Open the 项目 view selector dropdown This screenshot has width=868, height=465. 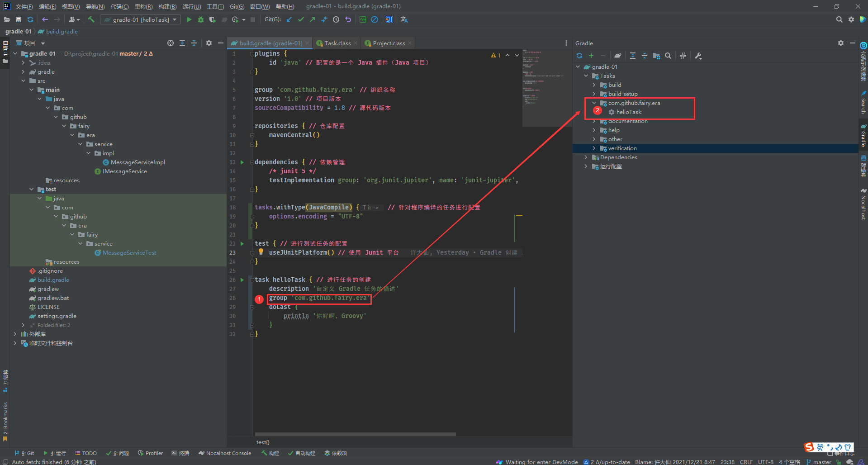tap(30, 43)
